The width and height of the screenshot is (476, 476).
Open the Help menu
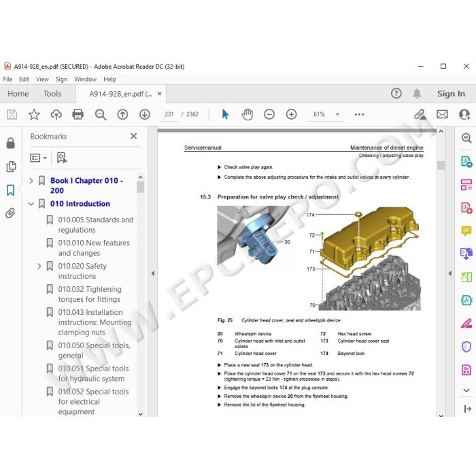pyautogui.click(x=109, y=80)
